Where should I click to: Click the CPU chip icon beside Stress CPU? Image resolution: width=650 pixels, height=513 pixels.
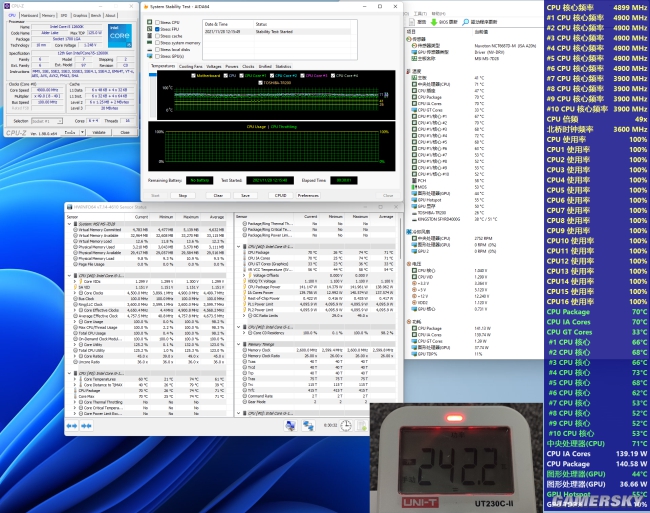pos(150,22)
